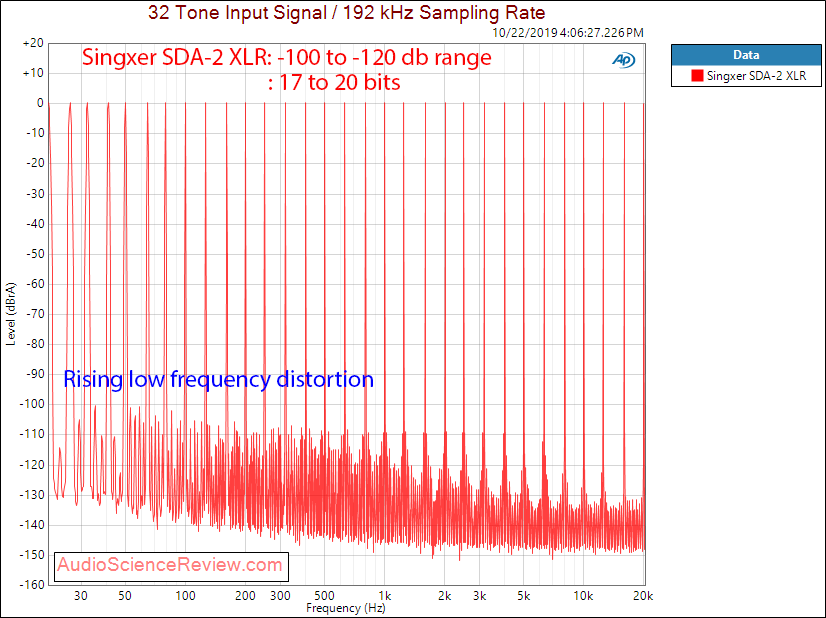Click the "50" frequency tick label
826x618 pixels.
[x=125, y=596]
